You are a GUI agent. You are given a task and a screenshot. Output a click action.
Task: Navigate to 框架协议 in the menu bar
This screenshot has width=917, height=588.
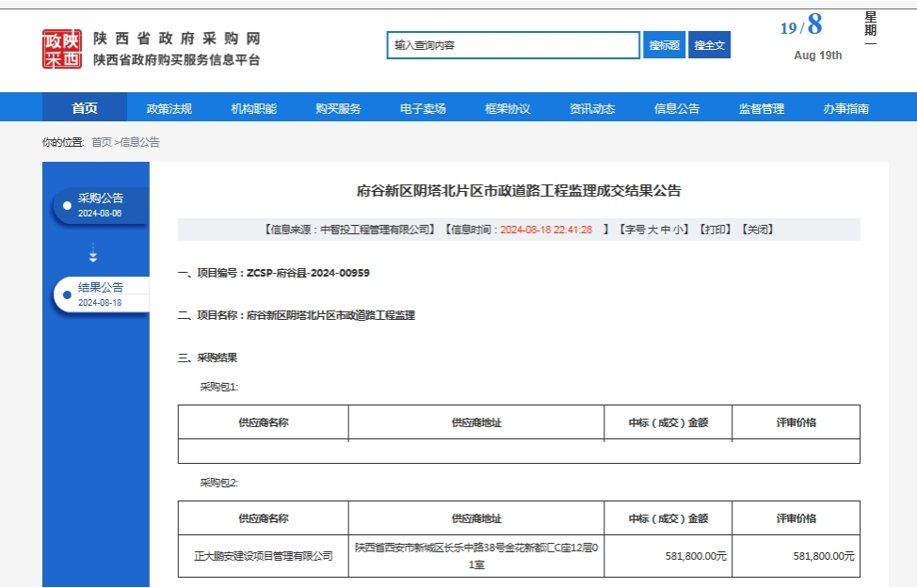click(x=507, y=108)
